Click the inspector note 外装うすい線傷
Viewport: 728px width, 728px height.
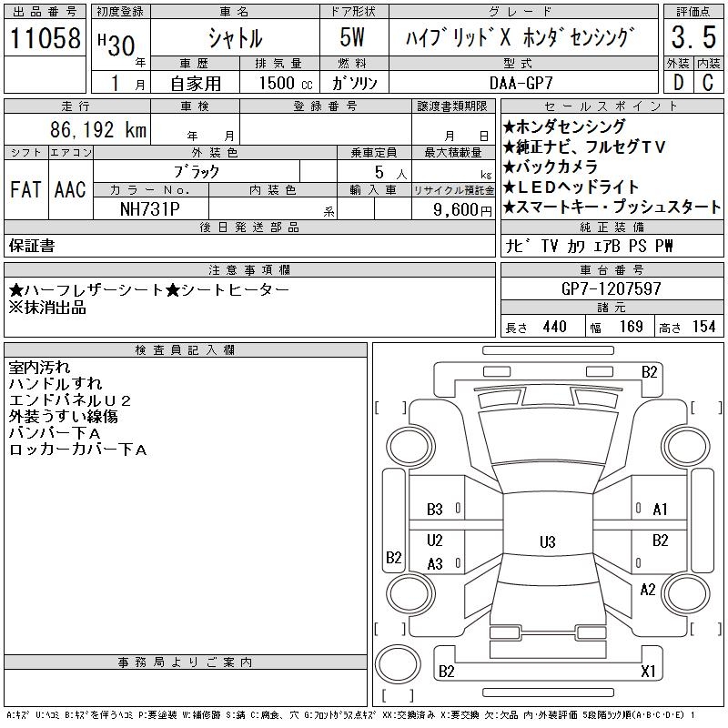[63, 416]
